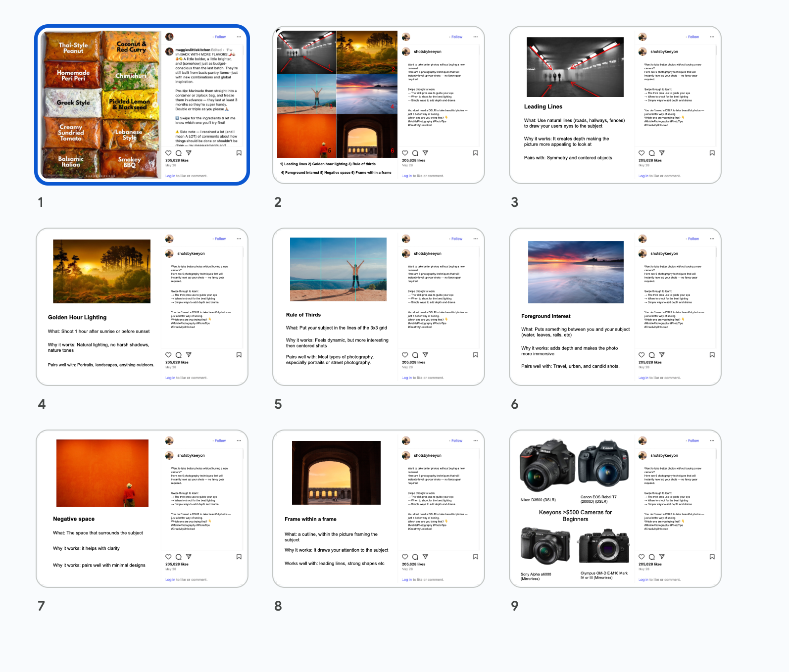Select the Golden Hour Lighting slide thumbnail
Image resolution: width=789 pixels, height=672 pixels.
point(142,307)
